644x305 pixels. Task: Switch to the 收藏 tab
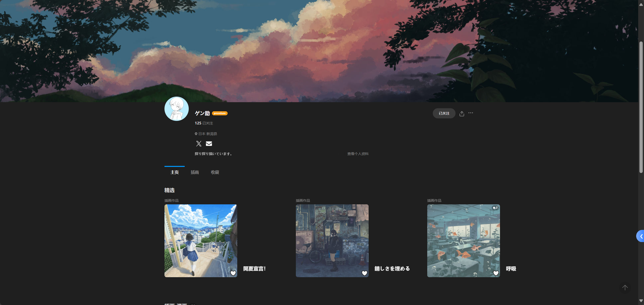coord(215,172)
